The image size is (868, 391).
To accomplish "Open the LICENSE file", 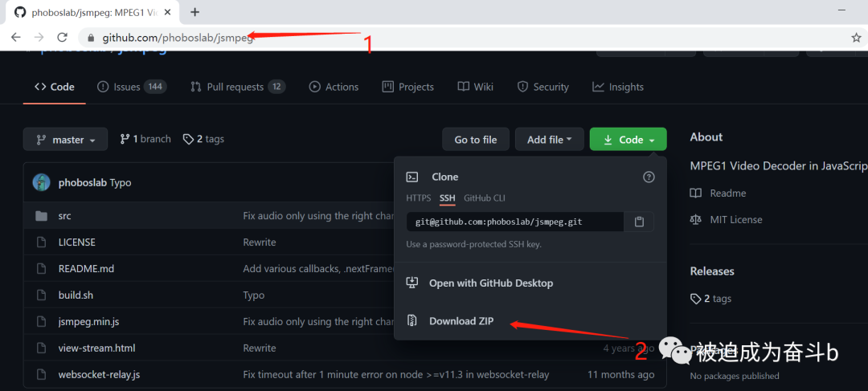I will [x=77, y=242].
